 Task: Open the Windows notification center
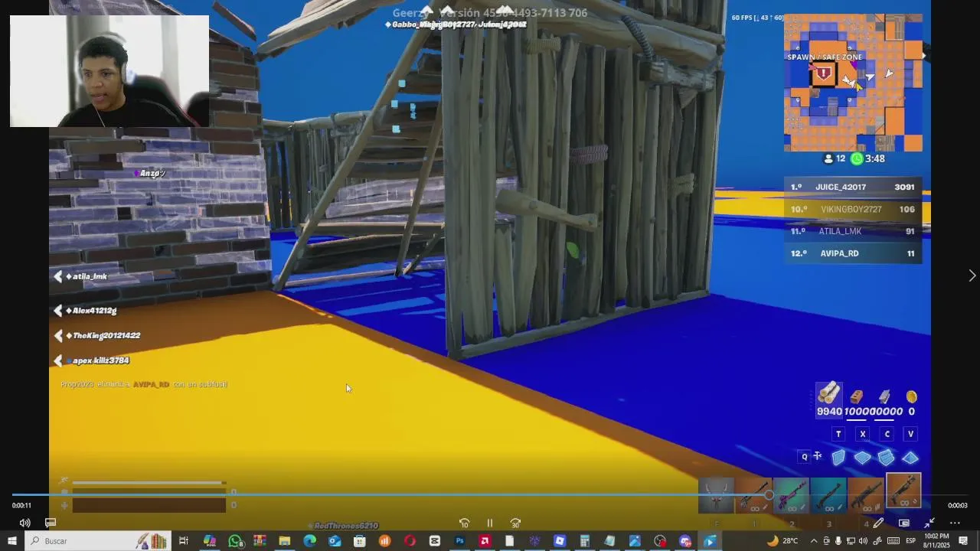964,541
